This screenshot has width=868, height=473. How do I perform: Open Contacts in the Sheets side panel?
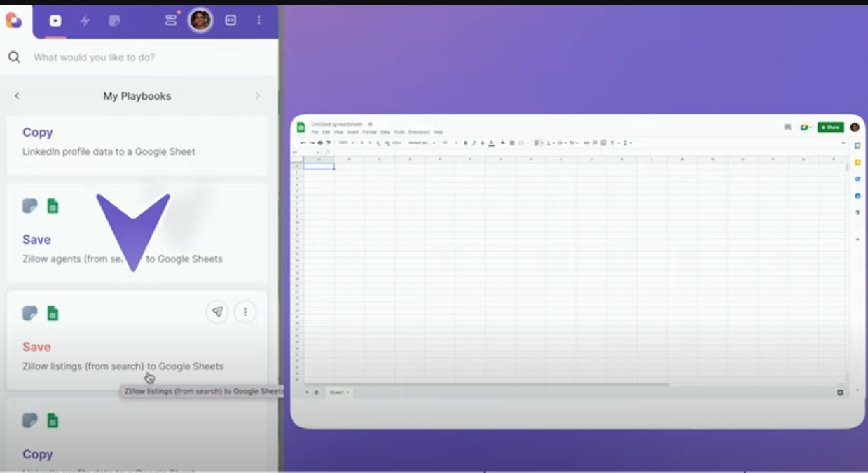tap(857, 196)
